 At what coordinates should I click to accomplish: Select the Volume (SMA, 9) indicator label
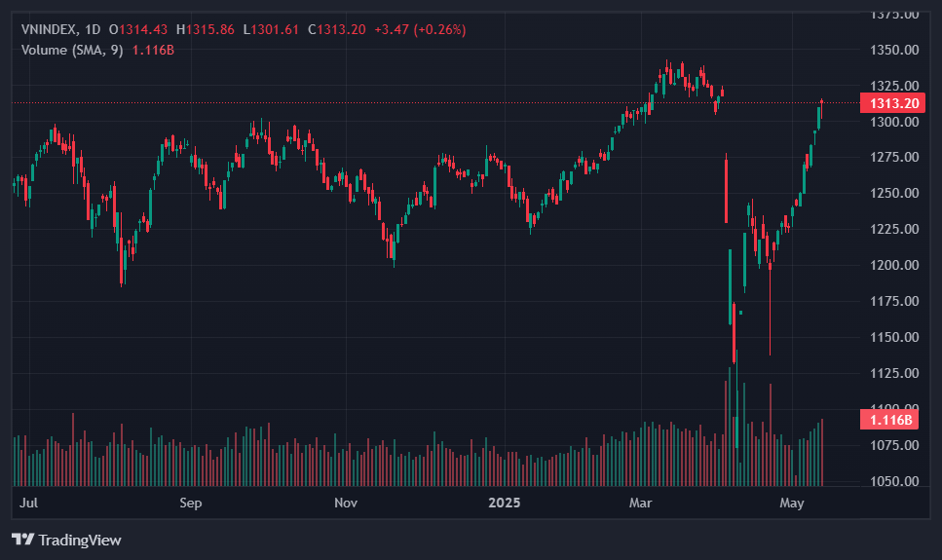[72, 50]
